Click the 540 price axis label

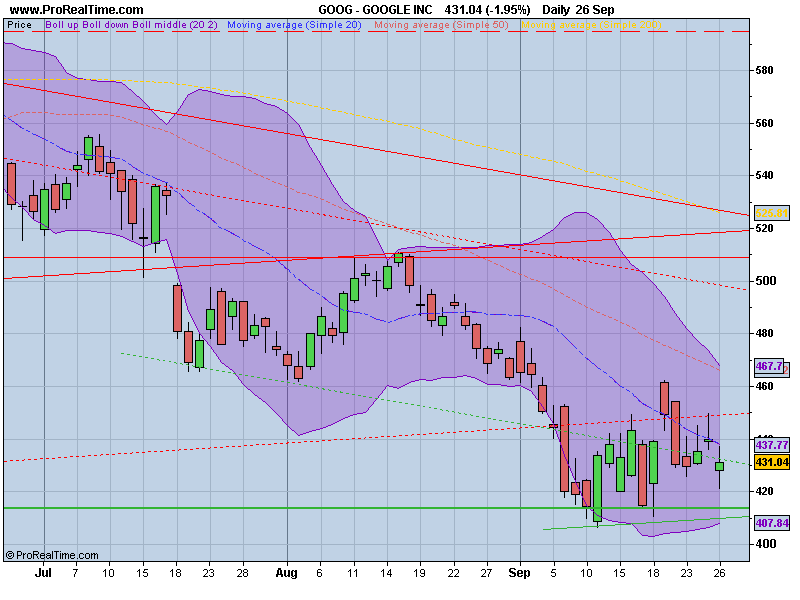pos(764,176)
